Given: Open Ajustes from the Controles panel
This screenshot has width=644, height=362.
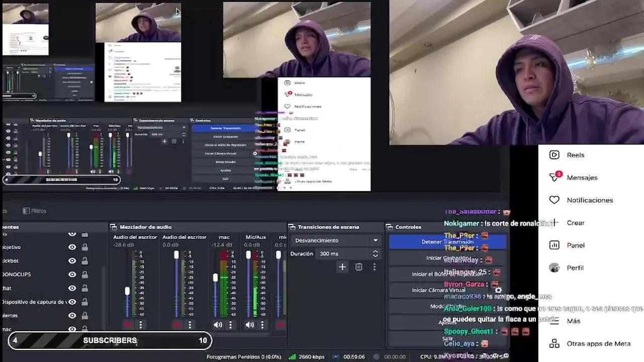Looking at the screenshot, I should click(x=448, y=322).
